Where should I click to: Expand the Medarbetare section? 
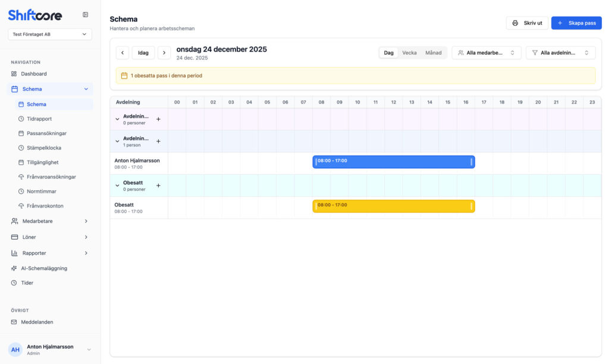(50, 221)
